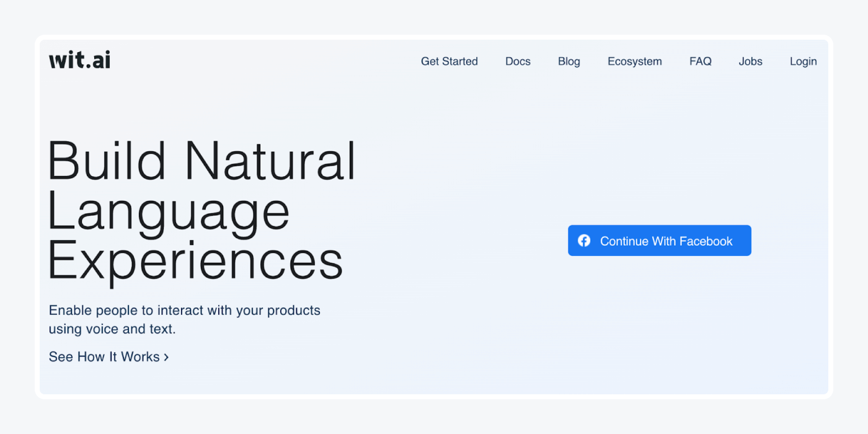Viewport: 868px width, 434px height.
Task: Click the Login link
Action: pos(803,61)
